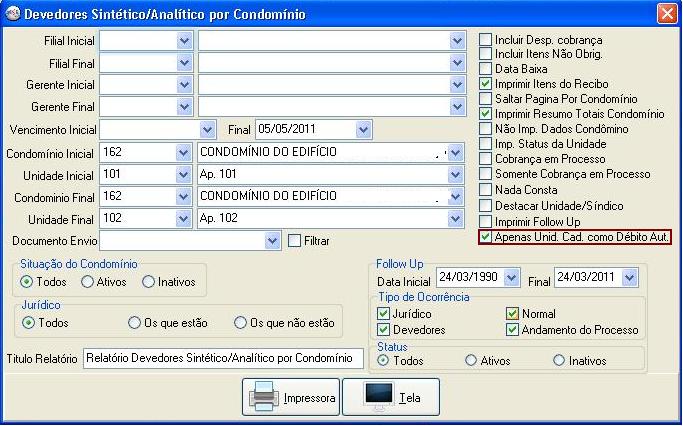Toggle Apenas Unid. Cad. como Débito Aut.
This screenshot has width=683, height=426.
[486, 237]
